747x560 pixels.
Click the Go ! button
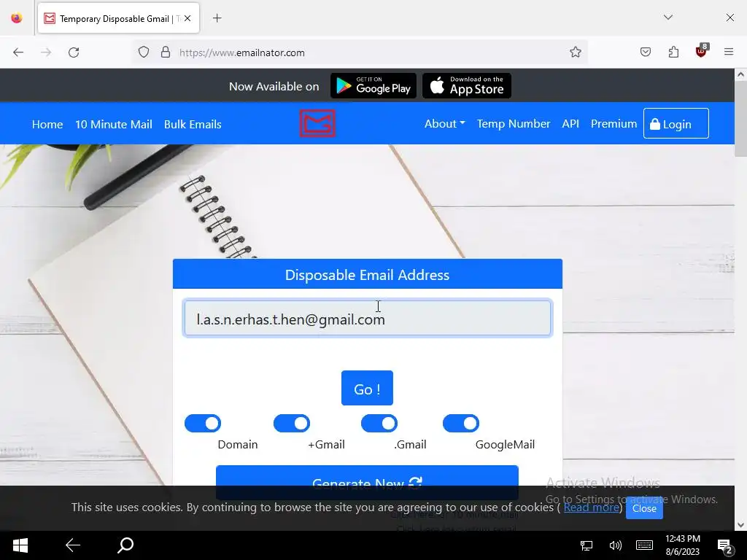pyautogui.click(x=368, y=388)
